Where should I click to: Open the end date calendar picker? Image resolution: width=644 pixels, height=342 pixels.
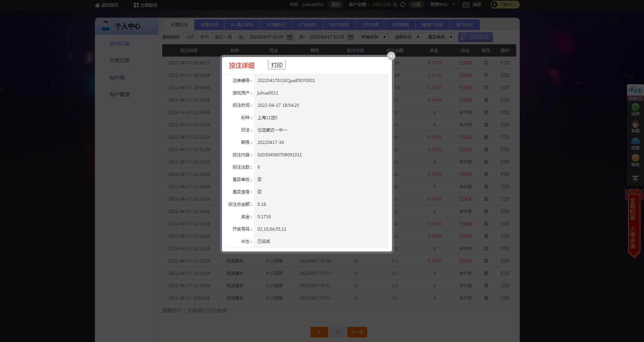(350, 37)
